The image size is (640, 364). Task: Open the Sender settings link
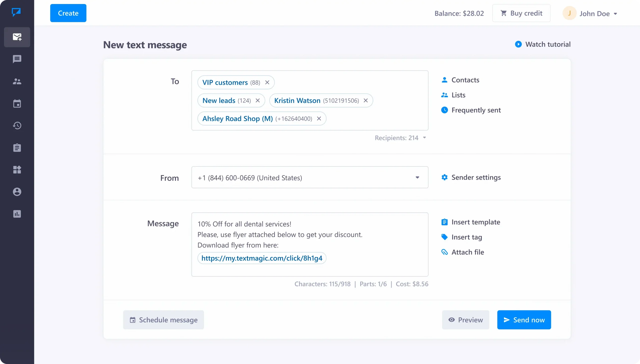click(x=476, y=177)
